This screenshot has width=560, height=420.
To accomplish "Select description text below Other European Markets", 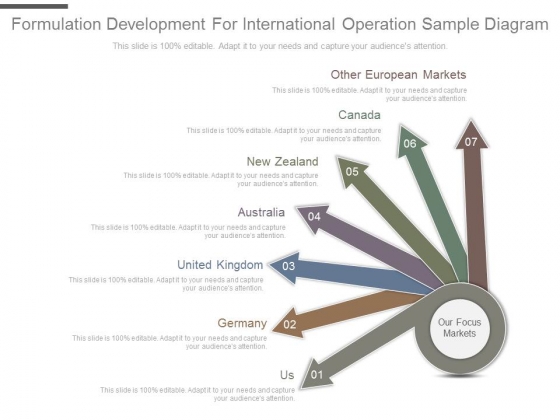I will pyautogui.click(x=370, y=94).
